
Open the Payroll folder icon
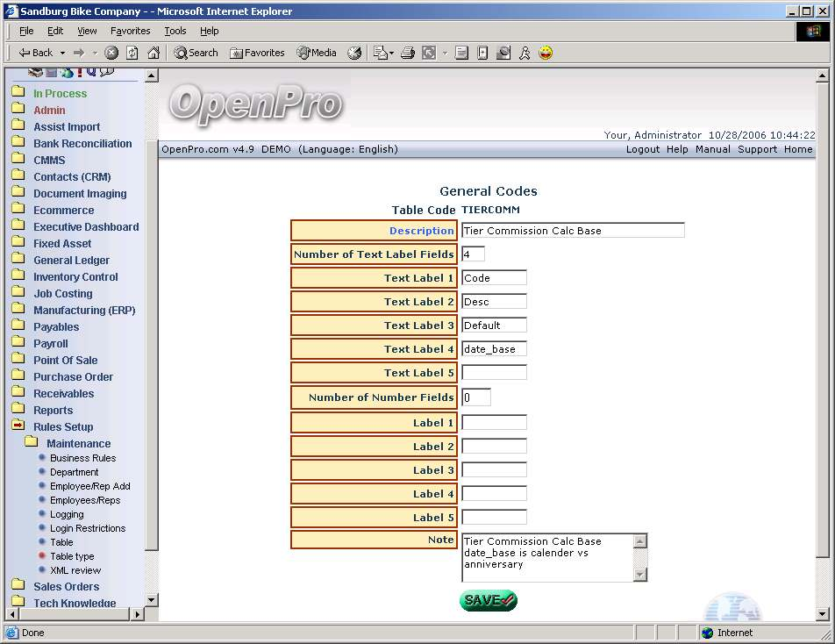(18, 343)
